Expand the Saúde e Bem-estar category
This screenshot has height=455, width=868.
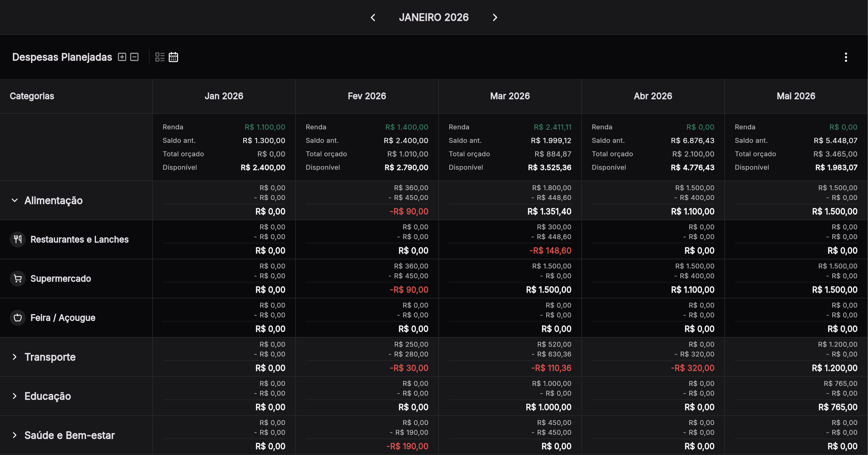[14, 435]
